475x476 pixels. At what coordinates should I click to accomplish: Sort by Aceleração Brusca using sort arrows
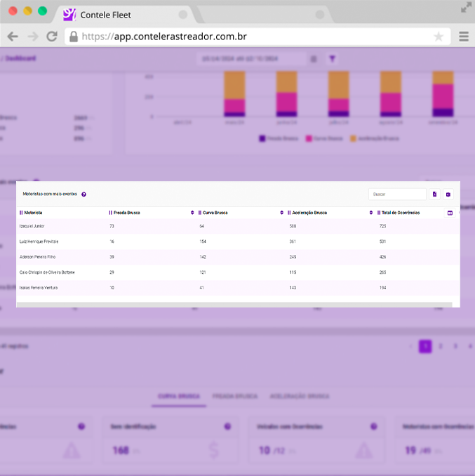click(370, 213)
